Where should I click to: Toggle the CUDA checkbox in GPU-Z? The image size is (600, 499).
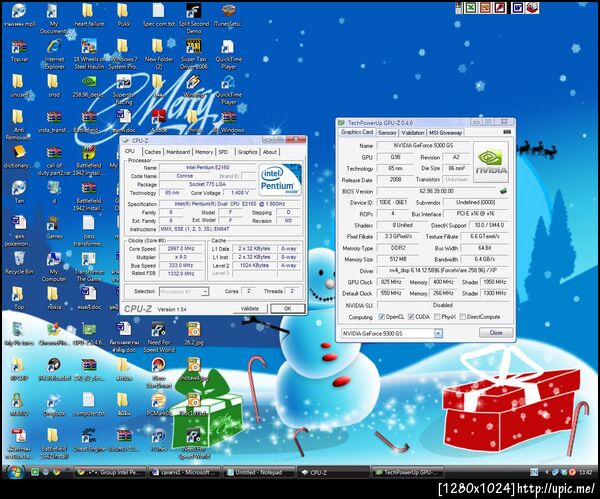click(411, 317)
